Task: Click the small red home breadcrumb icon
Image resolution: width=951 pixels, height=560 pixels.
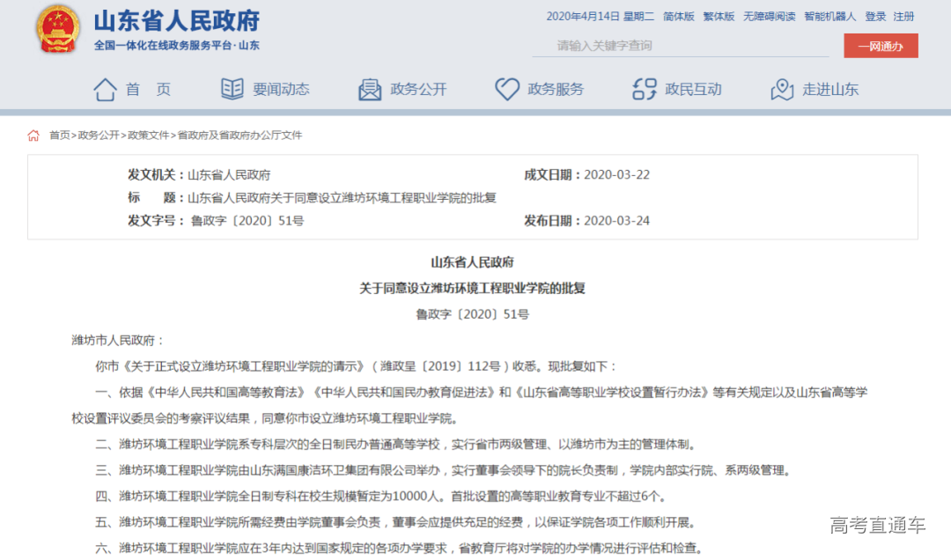Action: pos(33,136)
